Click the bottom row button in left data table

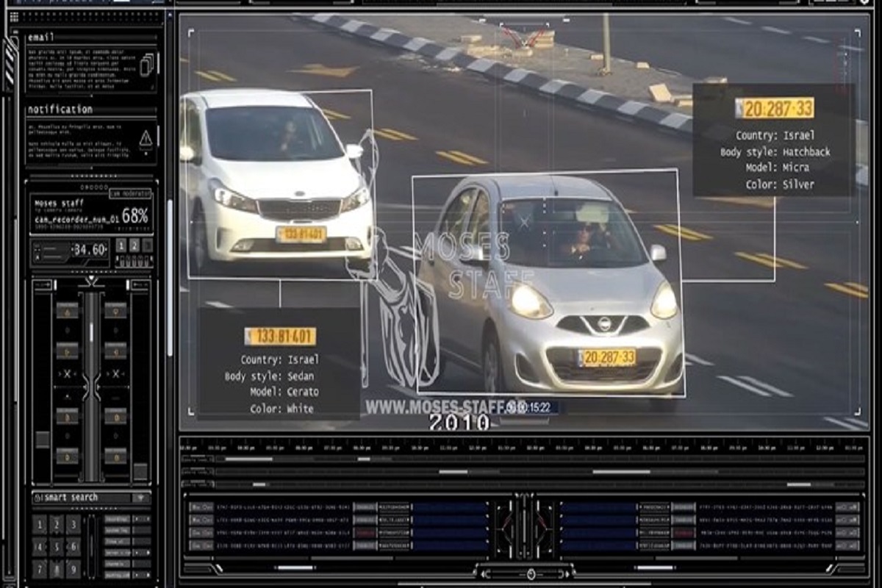201,545
